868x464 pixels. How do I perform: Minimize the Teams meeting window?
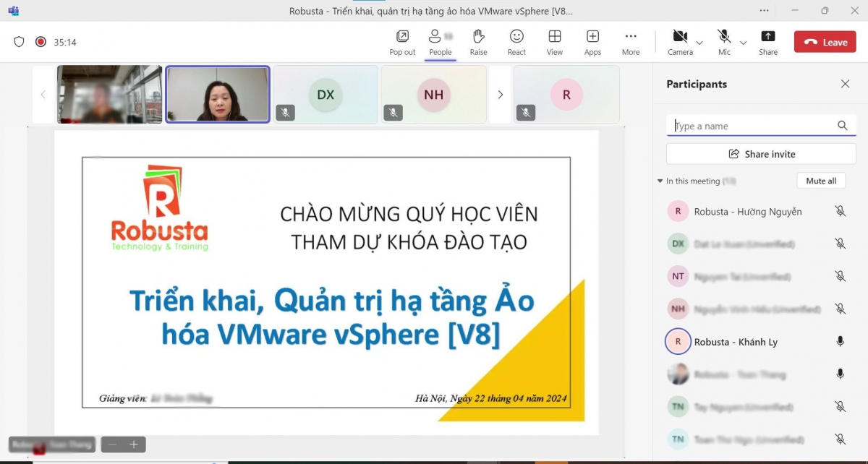[795, 11]
